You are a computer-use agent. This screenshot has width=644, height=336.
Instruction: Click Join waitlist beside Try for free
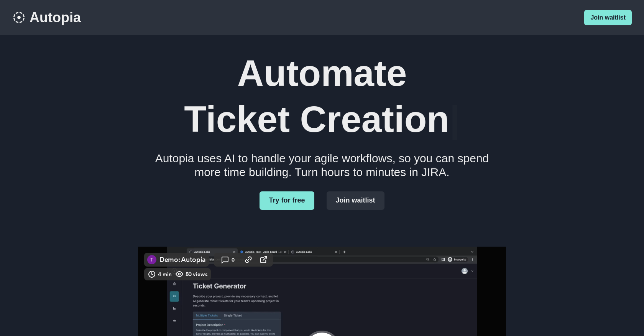point(355,201)
